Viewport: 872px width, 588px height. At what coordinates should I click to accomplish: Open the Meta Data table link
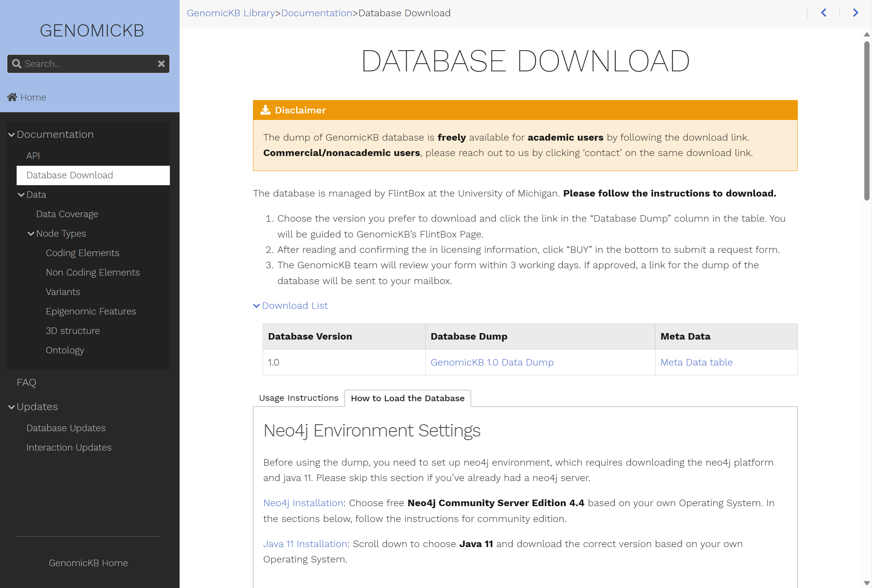(696, 362)
